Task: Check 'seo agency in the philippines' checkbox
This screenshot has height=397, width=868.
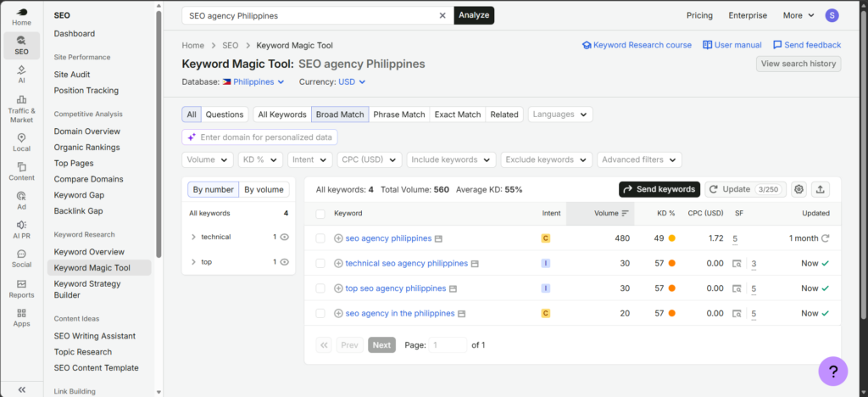Action: coord(320,313)
